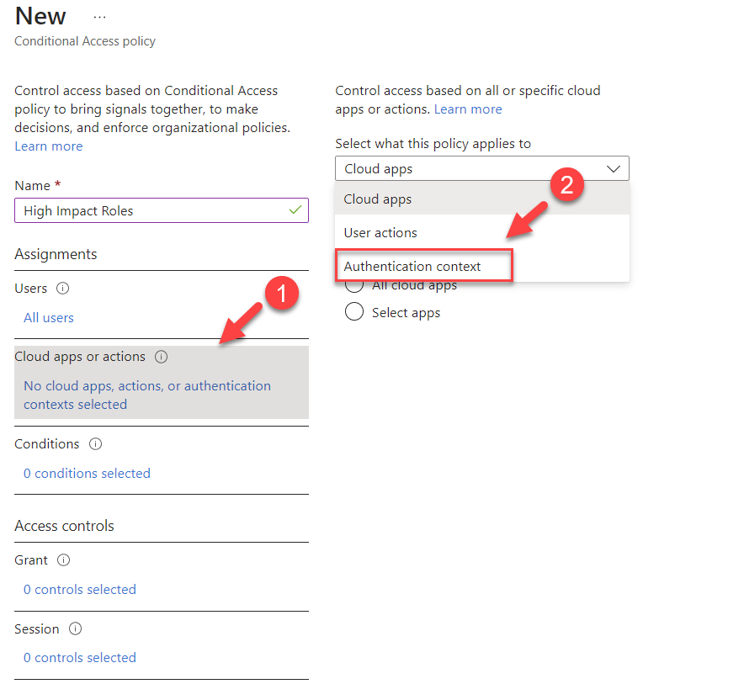744x700 pixels.
Task: Open 0 controls selected under Grant
Action: coord(79,589)
